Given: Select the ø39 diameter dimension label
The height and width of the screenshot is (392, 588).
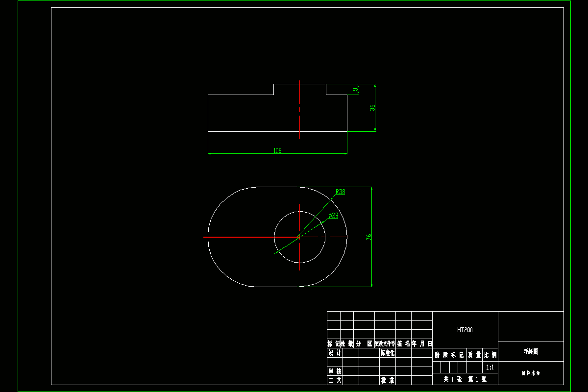Looking at the screenshot, I should pyautogui.click(x=333, y=216).
